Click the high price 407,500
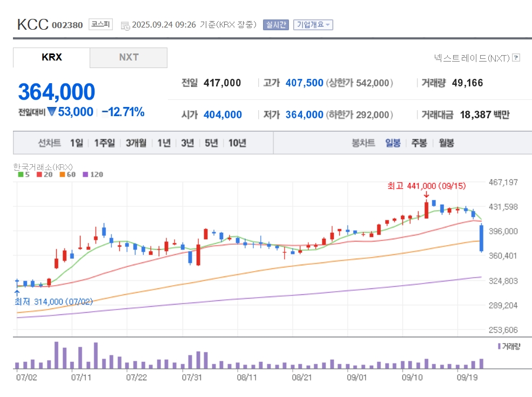The height and width of the screenshot is (397, 532). pyautogui.click(x=304, y=83)
